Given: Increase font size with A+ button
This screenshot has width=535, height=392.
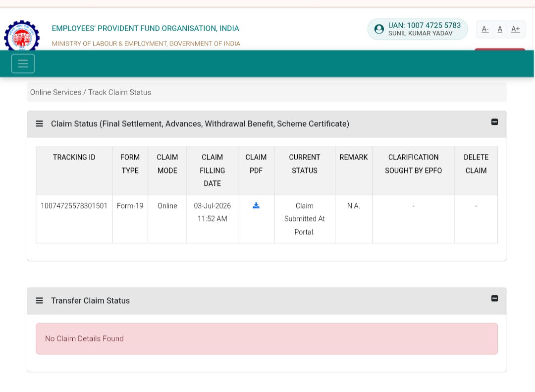Looking at the screenshot, I should point(516,29).
